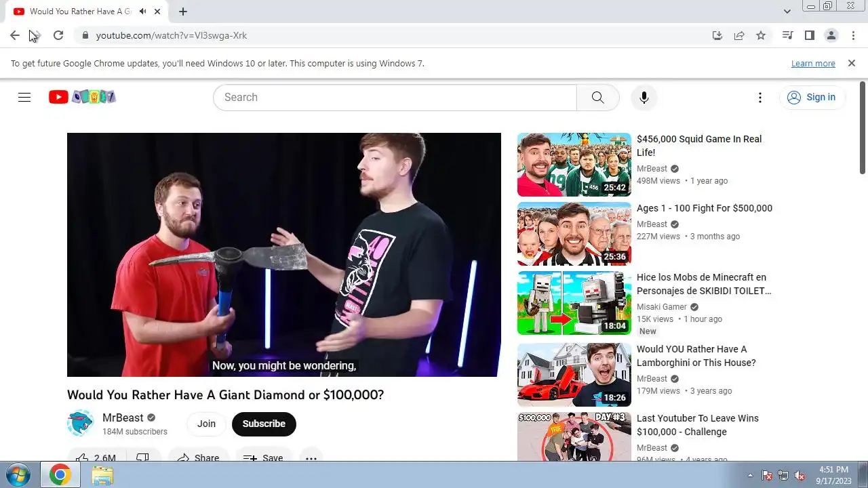Click '184M subscribers' text
Viewport: 868px width, 488px height.
pyautogui.click(x=135, y=432)
